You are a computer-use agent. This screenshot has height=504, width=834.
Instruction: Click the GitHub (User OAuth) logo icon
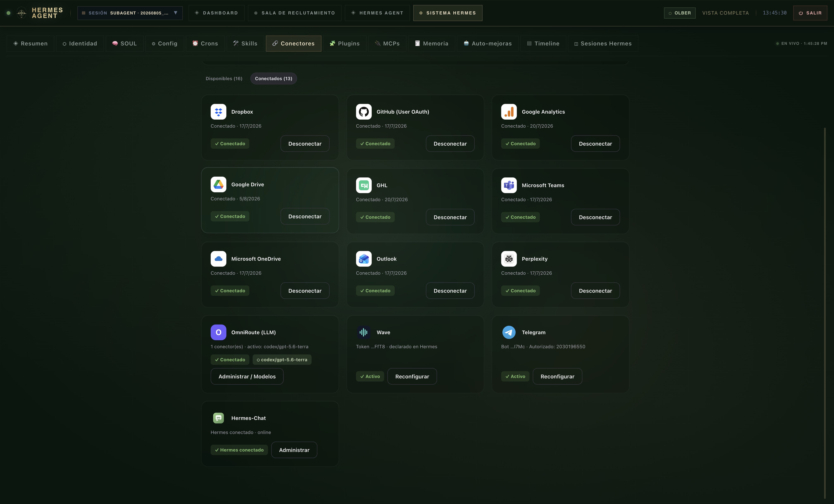[x=364, y=112]
